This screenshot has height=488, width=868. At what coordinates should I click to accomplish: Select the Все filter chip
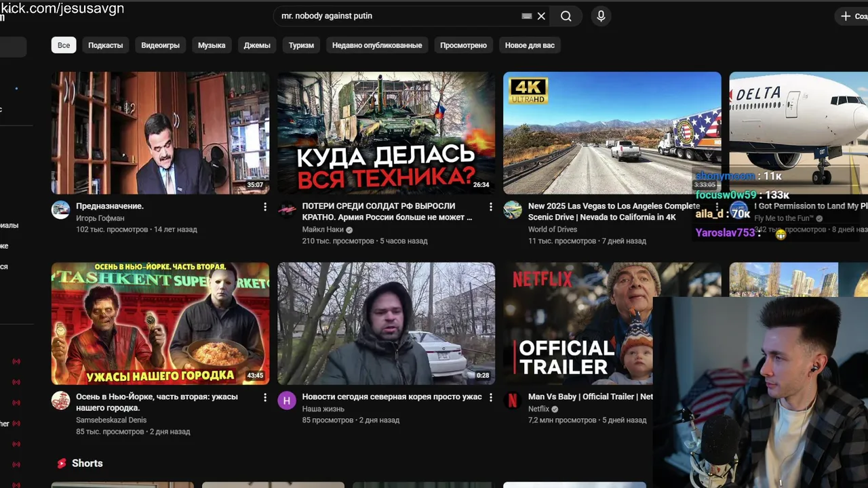tap(64, 45)
